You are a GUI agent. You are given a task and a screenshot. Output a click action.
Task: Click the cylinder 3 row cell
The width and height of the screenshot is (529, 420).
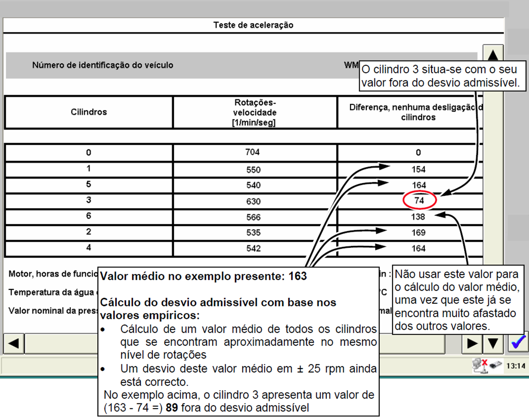89,200
